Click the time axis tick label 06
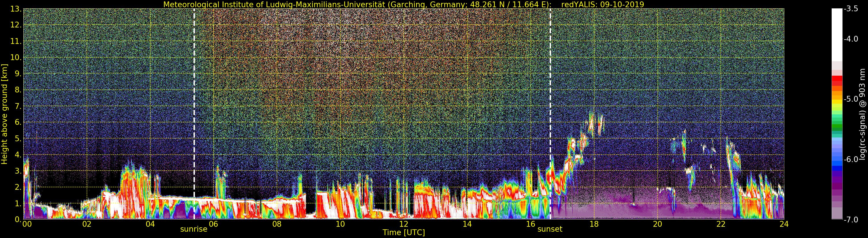 point(213,224)
